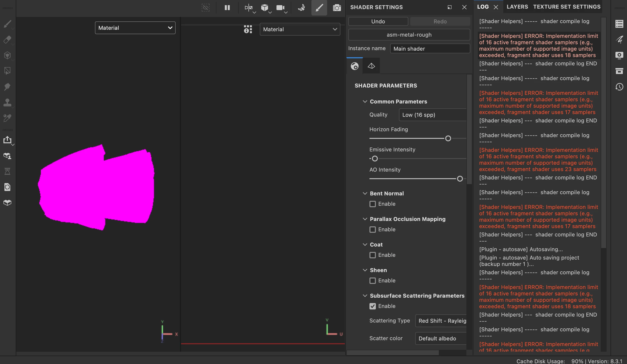This screenshot has height=364, width=627.
Task: Select the Paint brush tool in left toolbar
Action: click(x=7, y=24)
